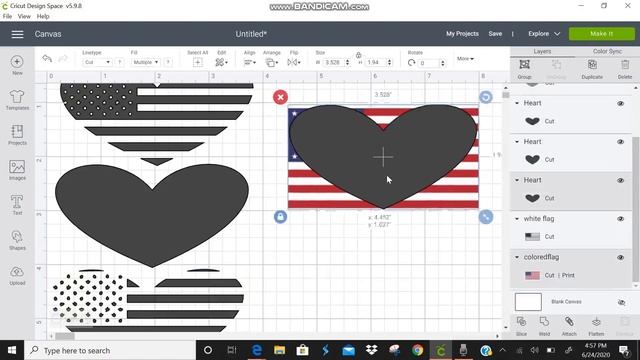Open the hamburger menu
The width and height of the screenshot is (640, 360).
(x=17, y=34)
